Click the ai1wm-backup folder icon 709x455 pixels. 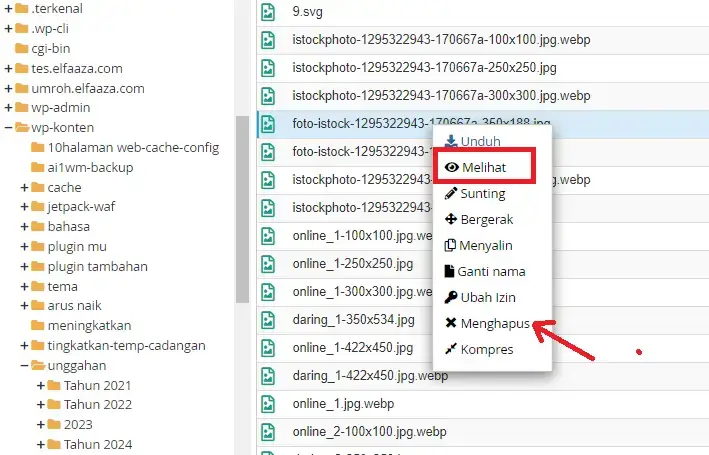click(x=38, y=167)
